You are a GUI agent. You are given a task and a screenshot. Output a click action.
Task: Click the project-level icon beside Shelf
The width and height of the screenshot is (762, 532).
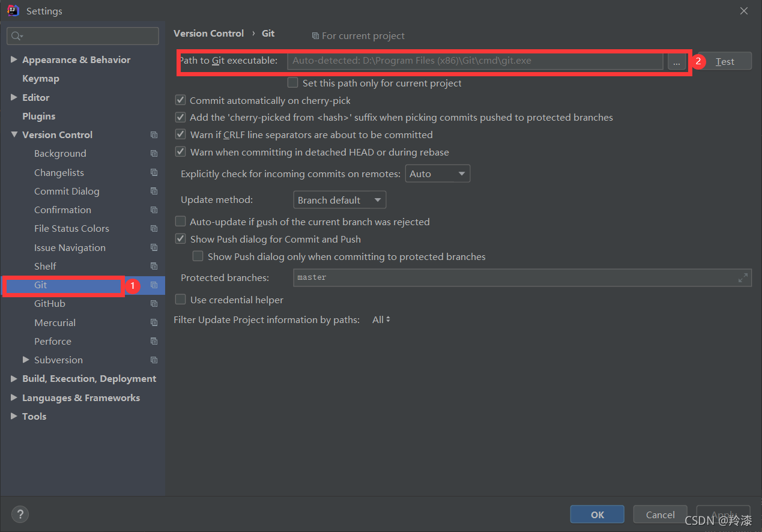pyautogui.click(x=154, y=266)
